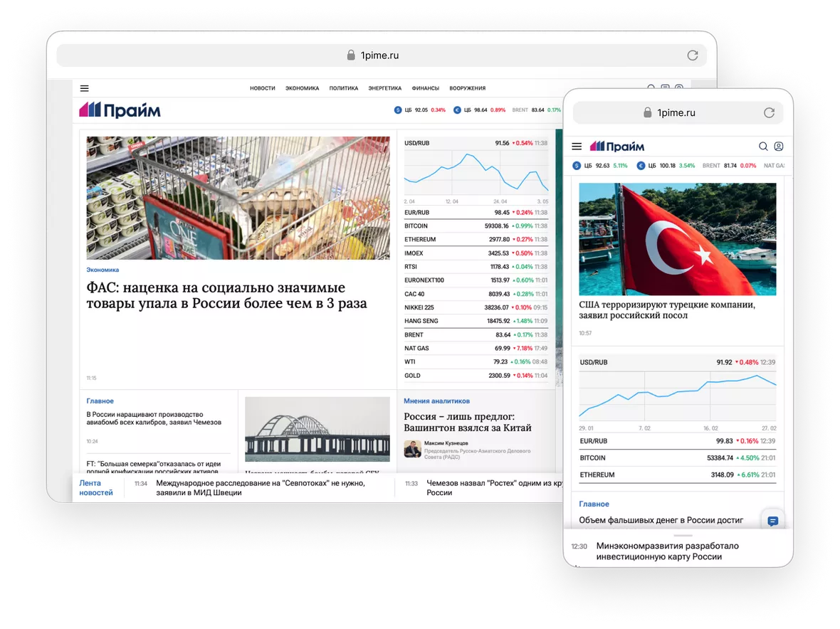Open the Главное section on the tablet
840x629 pixels.
(100, 401)
